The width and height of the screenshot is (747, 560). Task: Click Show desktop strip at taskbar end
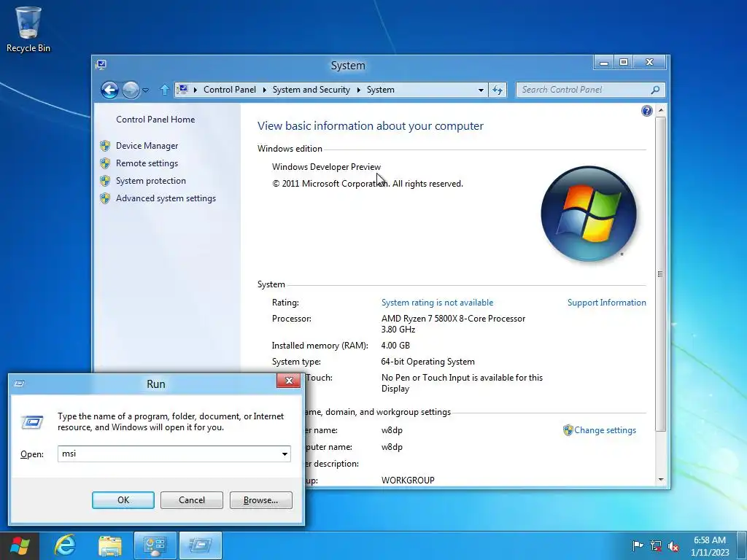[742, 545]
